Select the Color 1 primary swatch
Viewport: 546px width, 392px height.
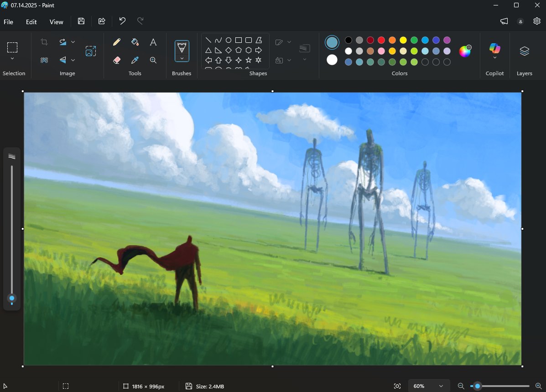tap(332, 42)
